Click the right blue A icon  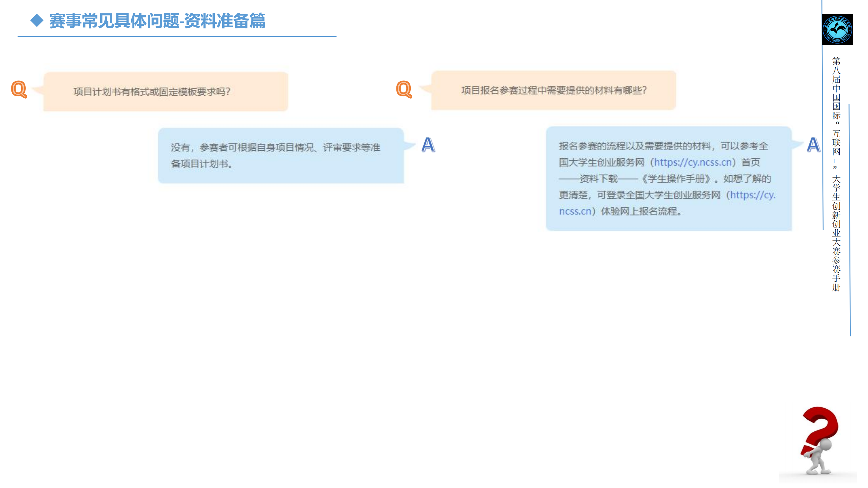[813, 145]
